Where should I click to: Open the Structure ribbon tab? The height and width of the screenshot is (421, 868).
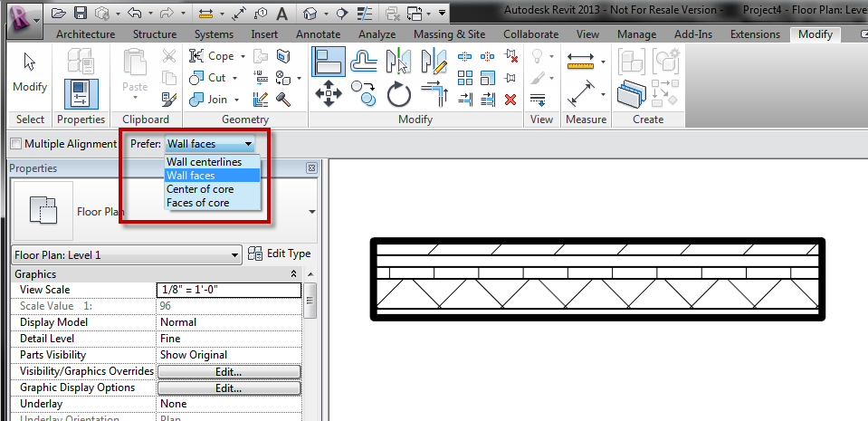pos(155,34)
